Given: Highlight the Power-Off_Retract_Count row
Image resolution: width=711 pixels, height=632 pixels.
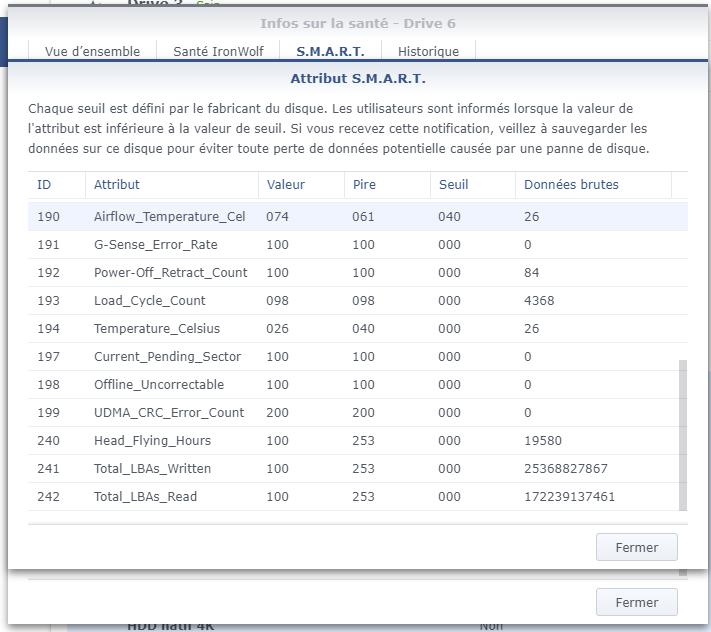Looking at the screenshot, I should [170, 273].
